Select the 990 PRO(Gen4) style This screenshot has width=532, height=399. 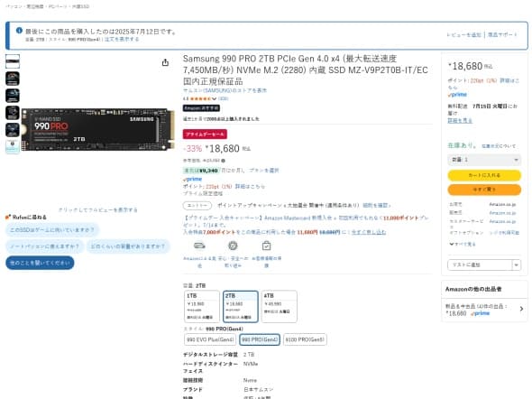coord(260,339)
